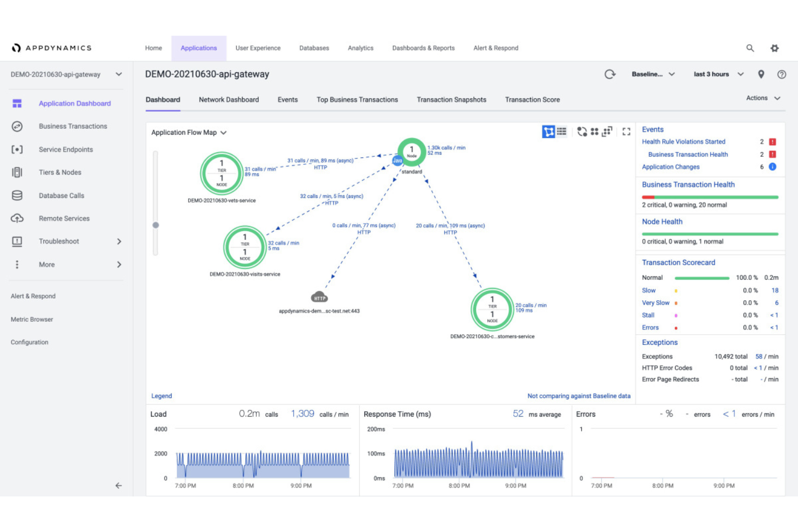Image resolution: width=798 pixels, height=532 pixels.
Task: Click the Business Transaction Health bar
Action: tap(710, 197)
